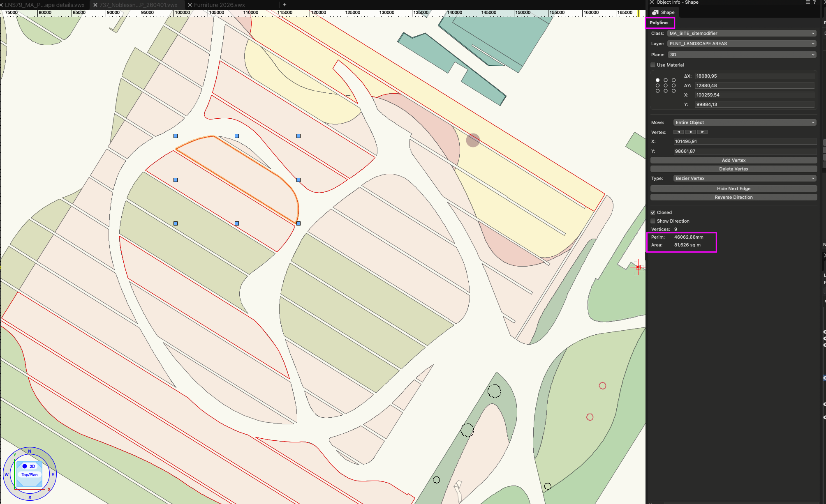Close the Furniture 2026.vwx tab
This screenshot has width=826, height=504.
(190, 5)
